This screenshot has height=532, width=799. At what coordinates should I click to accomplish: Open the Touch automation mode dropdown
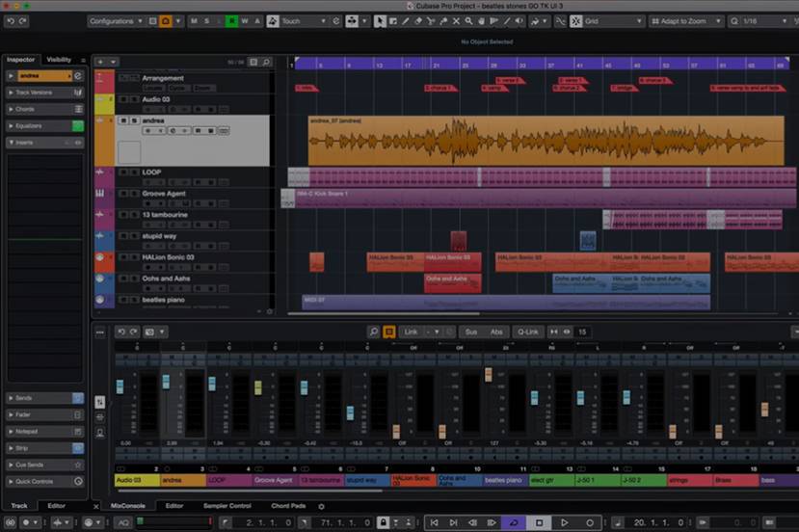pyautogui.click(x=304, y=21)
